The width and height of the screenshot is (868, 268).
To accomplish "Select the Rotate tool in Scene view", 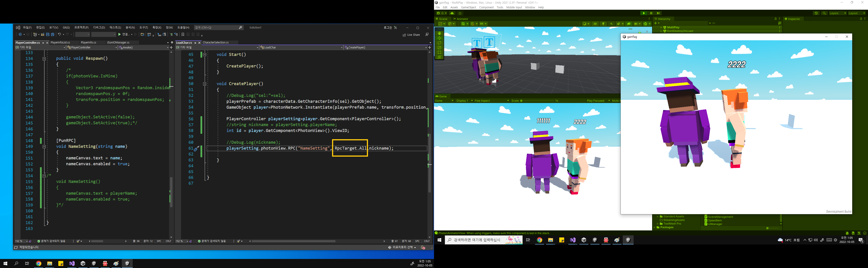I will (x=439, y=43).
